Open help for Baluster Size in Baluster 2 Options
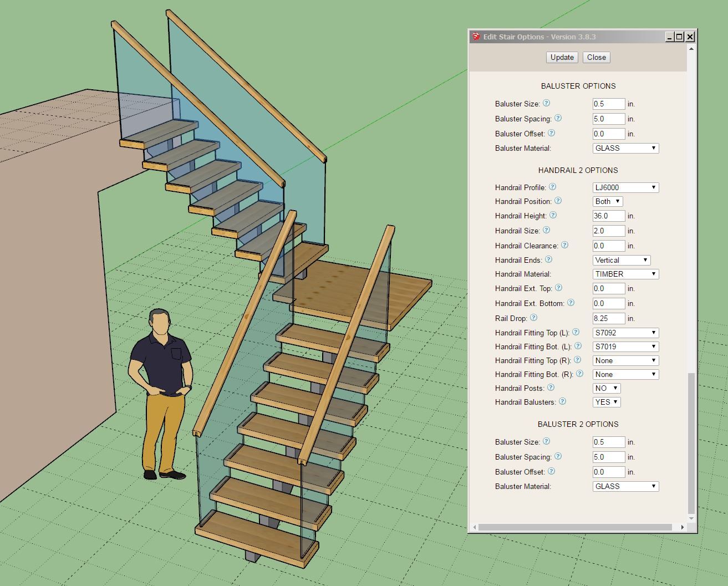The height and width of the screenshot is (586, 728). [x=546, y=441]
